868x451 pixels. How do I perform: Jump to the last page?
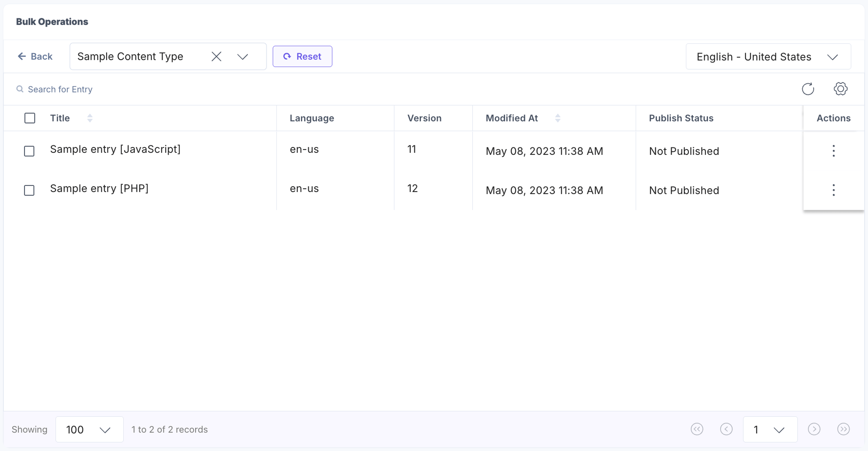click(843, 430)
